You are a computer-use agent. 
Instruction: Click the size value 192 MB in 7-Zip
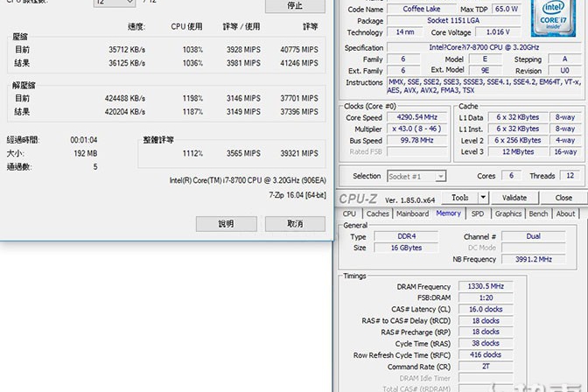(x=86, y=153)
